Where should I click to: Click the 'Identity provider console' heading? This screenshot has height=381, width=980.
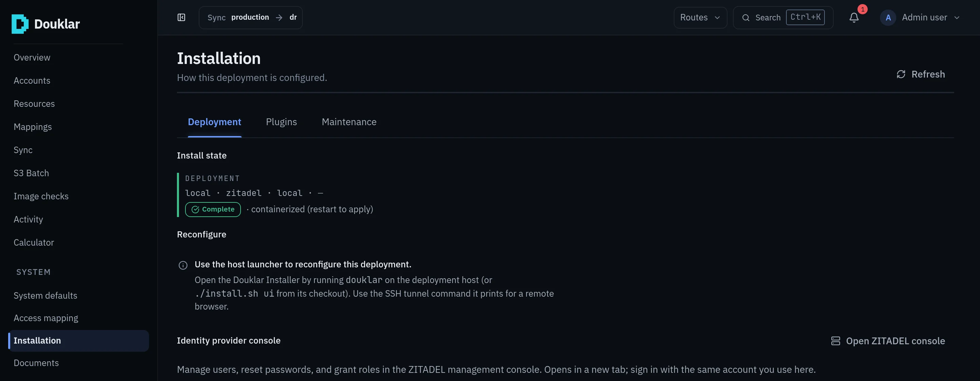pyautogui.click(x=229, y=341)
